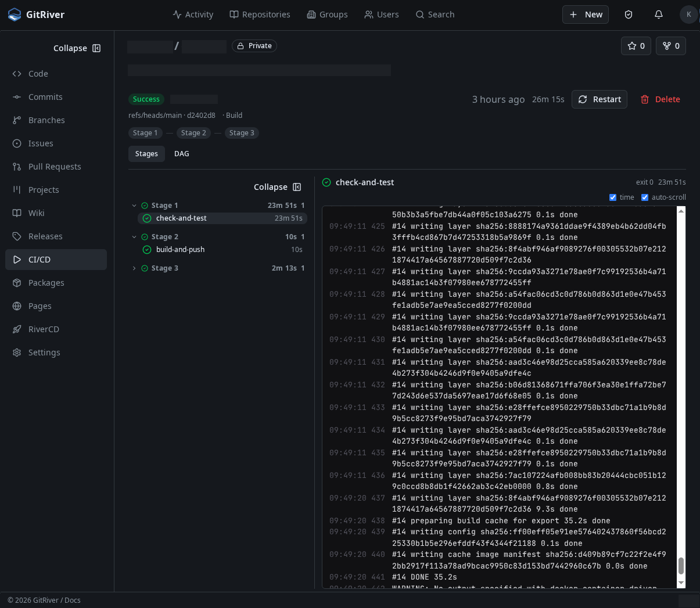The image size is (700, 608).
Task: Open Packages in the sidebar
Action: [46, 283]
